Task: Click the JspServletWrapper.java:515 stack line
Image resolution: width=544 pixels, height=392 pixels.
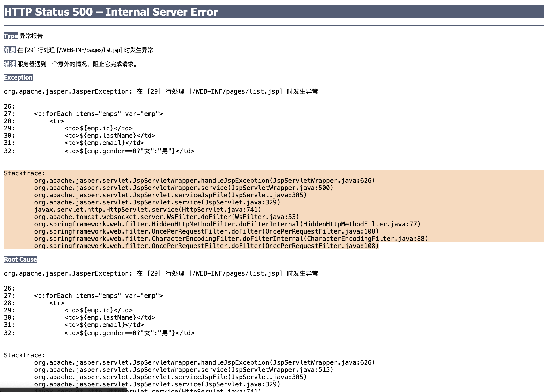Action: (184, 370)
